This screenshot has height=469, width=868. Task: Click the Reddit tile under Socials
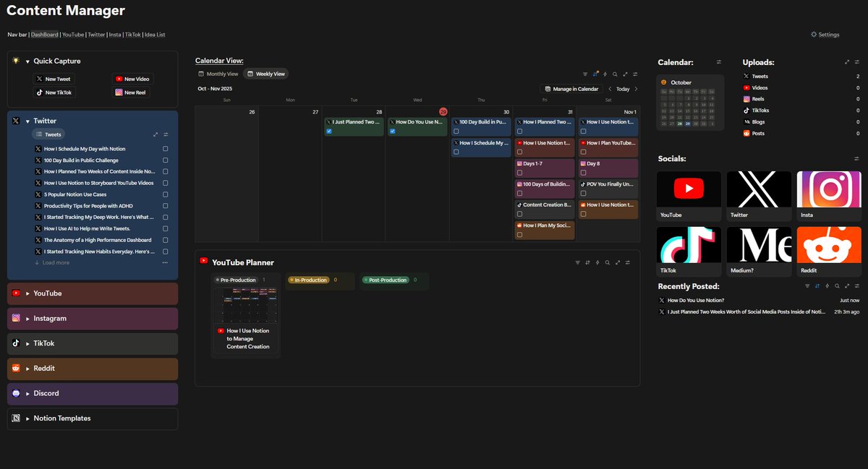click(x=828, y=246)
